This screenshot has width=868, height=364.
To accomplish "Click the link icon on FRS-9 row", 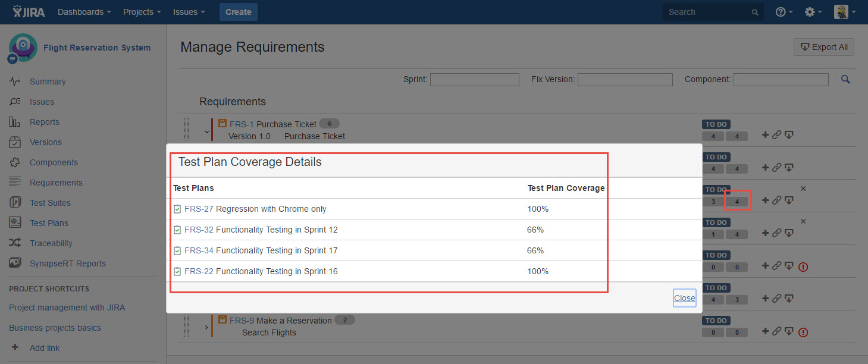I will coord(776,332).
